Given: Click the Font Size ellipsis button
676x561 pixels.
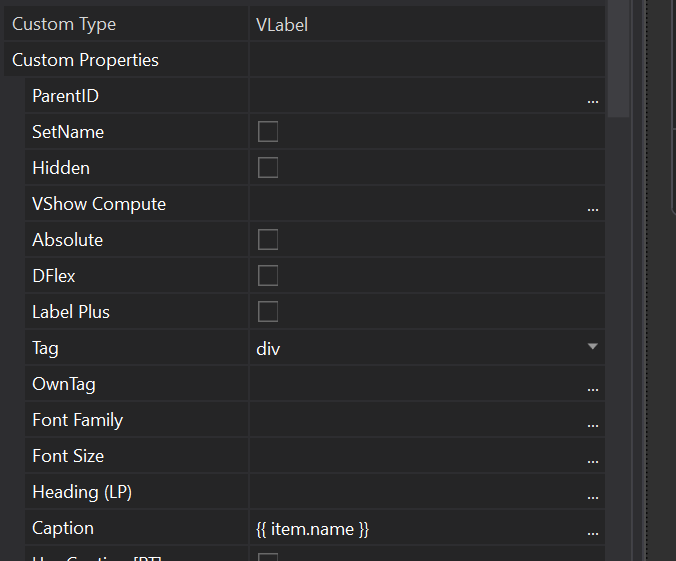Looking at the screenshot, I should [x=593, y=457].
